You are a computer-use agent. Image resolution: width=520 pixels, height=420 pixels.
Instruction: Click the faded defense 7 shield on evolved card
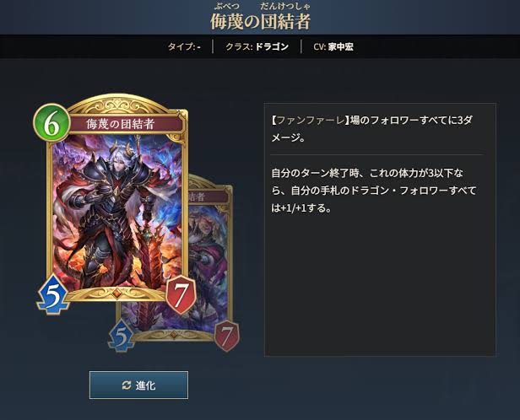(226, 337)
